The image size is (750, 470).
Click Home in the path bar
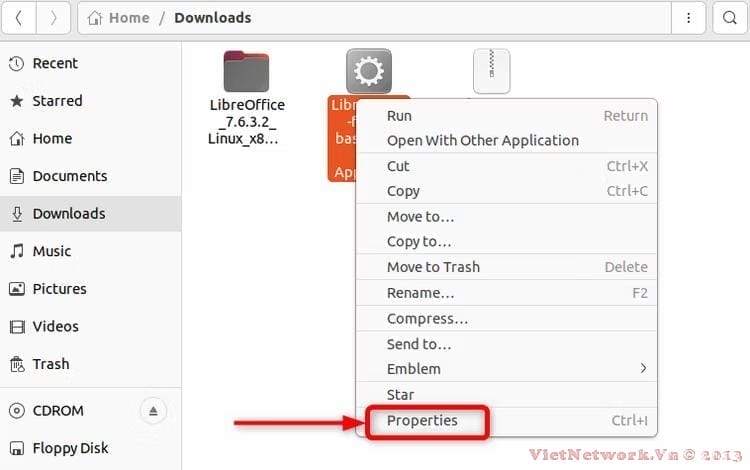128,18
